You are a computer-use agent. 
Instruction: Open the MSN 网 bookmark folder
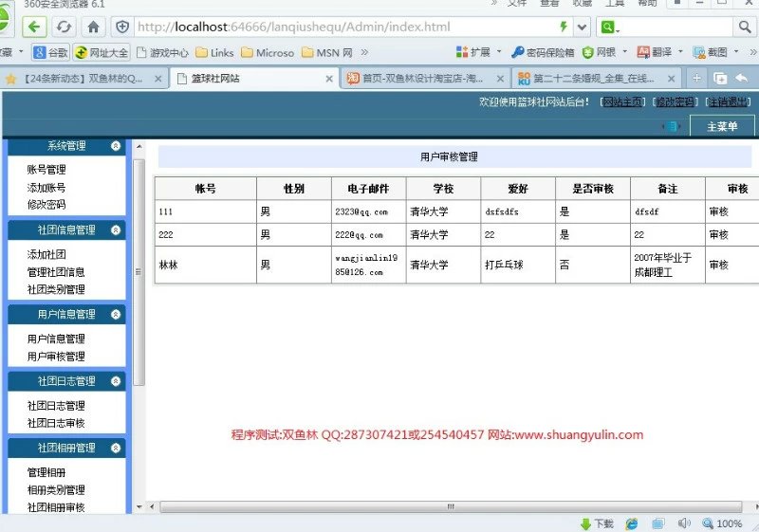pos(327,52)
